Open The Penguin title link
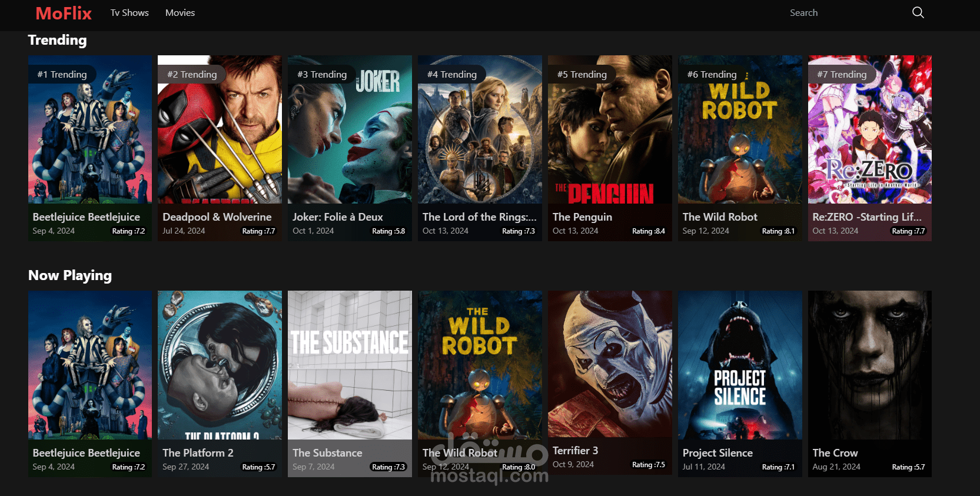 pyautogui.click(x=583, y=217)
